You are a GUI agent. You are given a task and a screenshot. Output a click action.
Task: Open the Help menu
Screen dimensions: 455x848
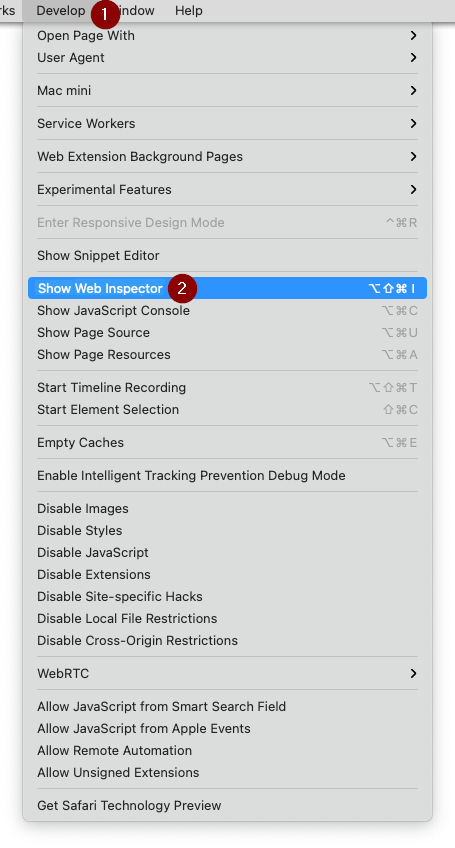189,11
